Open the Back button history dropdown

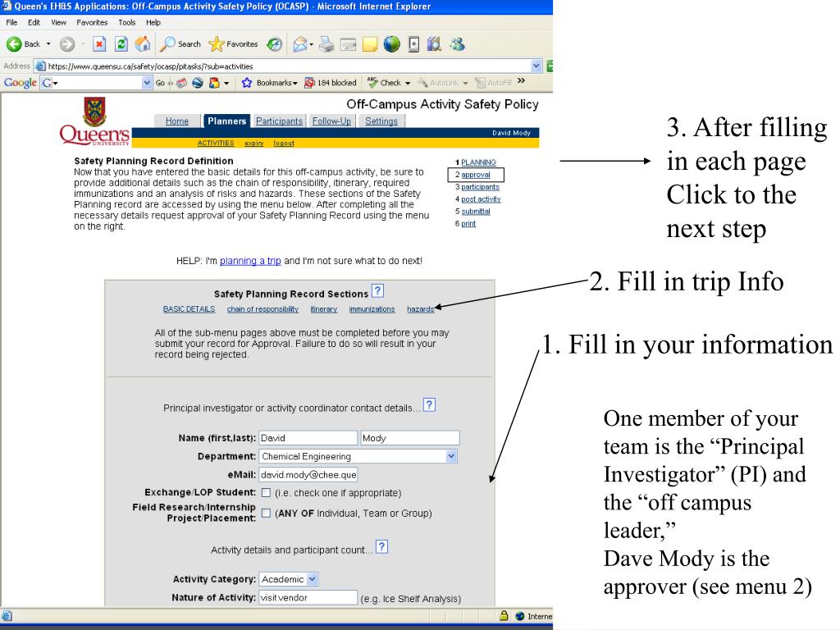(x=48, y=44)
